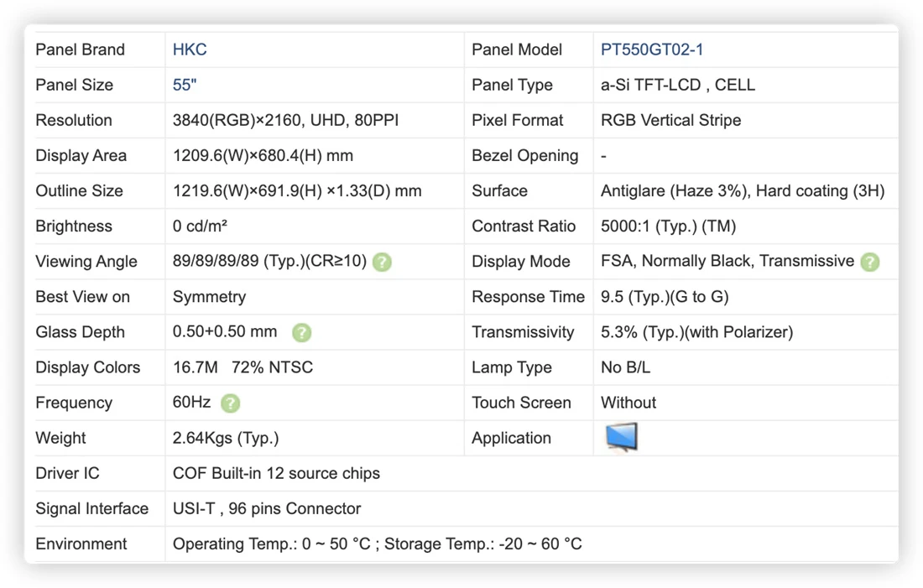Open the help icon next to 60Hz Frequency
923x588 pixels.
click(x=230, y=403)
